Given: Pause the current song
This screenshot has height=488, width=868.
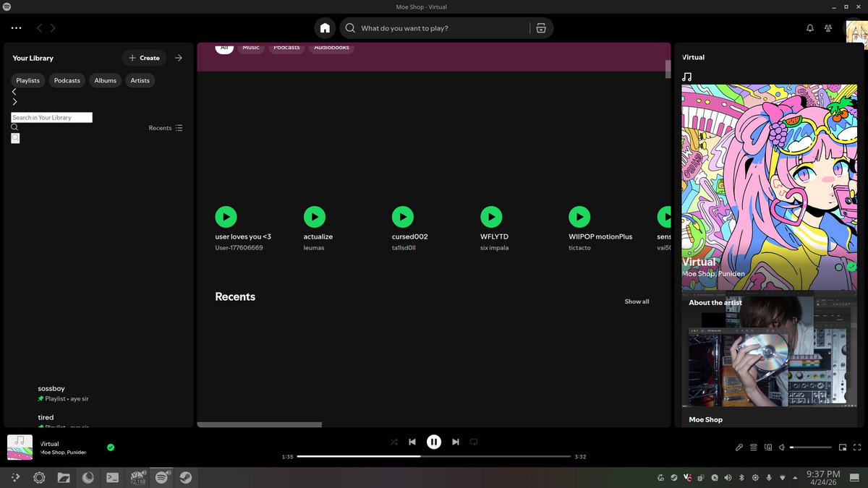Looking at the screenshot, I should [x=433, y=442].
